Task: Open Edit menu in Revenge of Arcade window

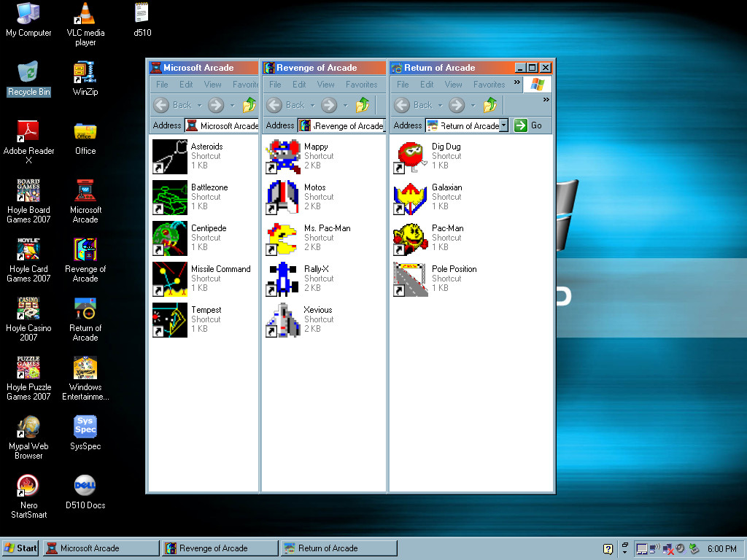Action: [x=299, y=85]
